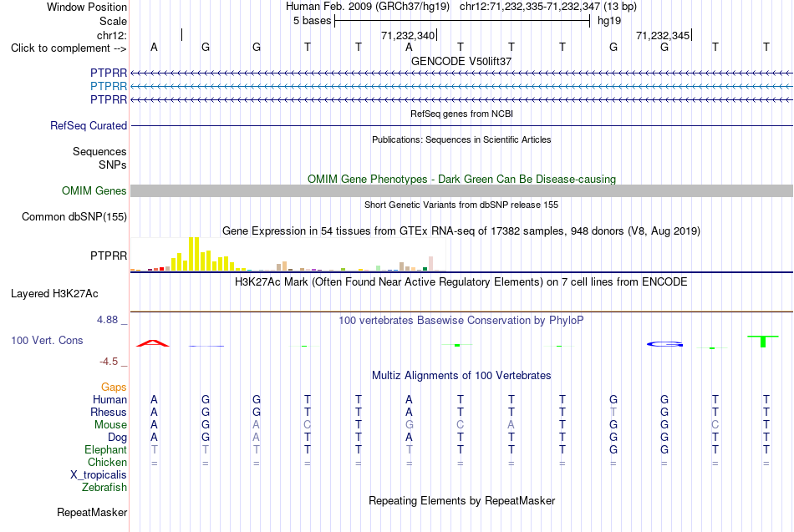Screen dimensions: 794x532
Task: Click the "RepeatMasker" track label
Action: click(92, 512)
